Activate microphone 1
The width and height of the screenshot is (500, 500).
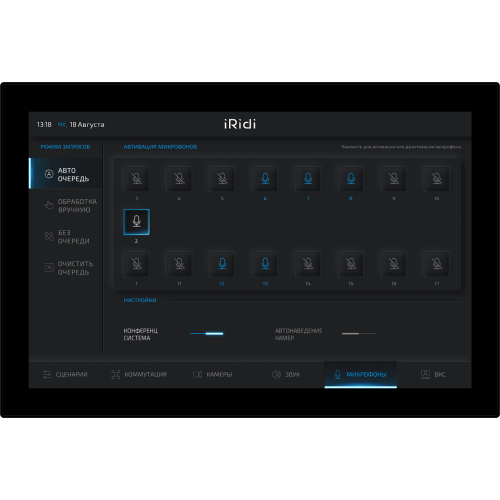tap(136, 264)
